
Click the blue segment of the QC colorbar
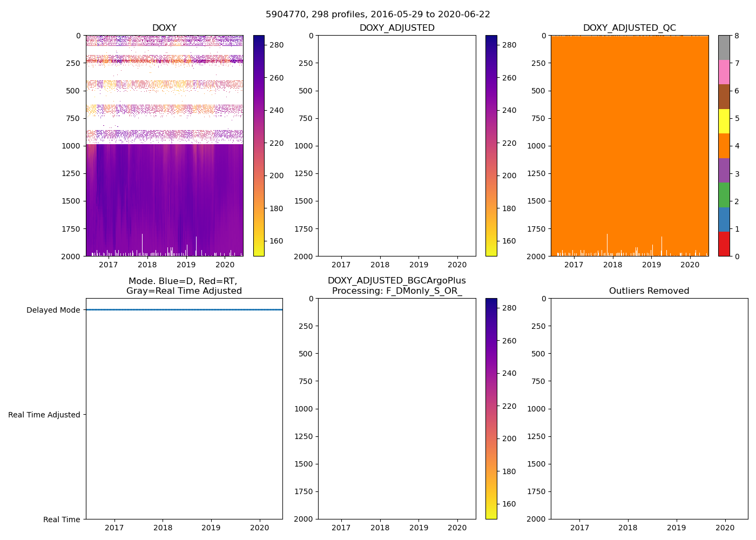pos(724,220)
